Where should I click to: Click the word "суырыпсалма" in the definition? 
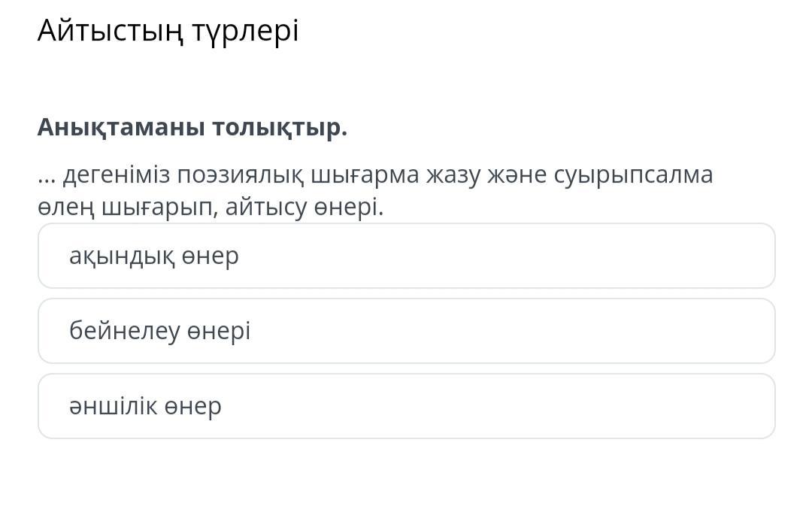click(633, 175)
